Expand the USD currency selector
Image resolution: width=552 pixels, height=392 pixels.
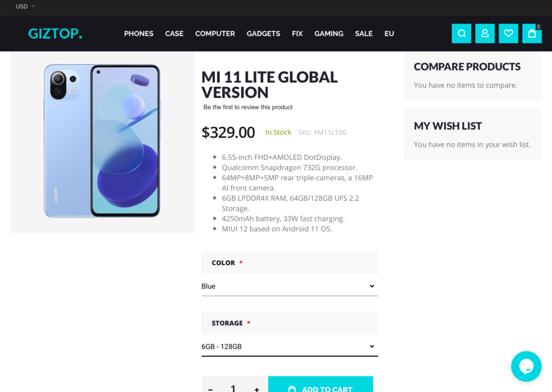click(25, 6)
